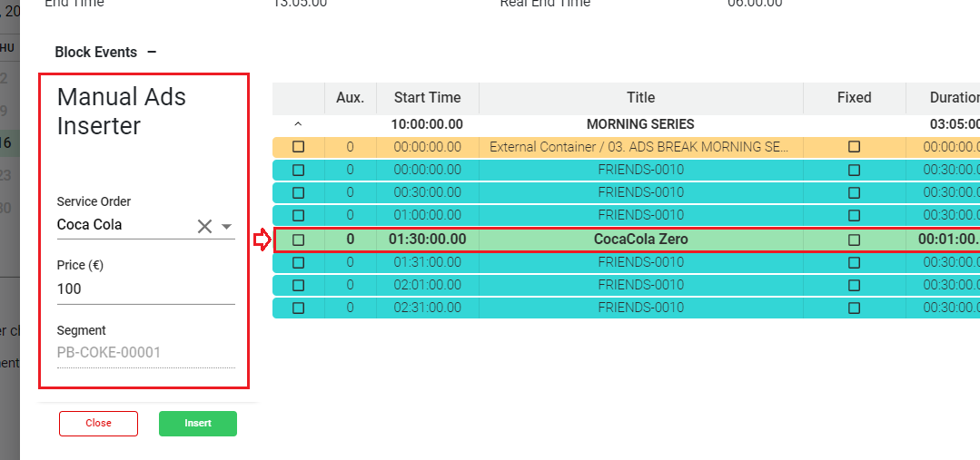Click the Segment field PB-COKE-00001
The width and height of the screenshot is (980, 460).
145,353
